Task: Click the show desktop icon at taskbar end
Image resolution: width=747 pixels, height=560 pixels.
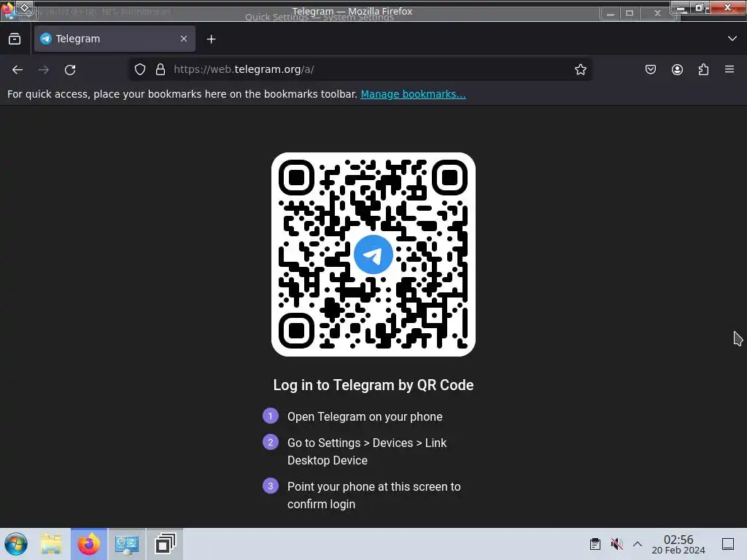Action: tap(728, 544)
